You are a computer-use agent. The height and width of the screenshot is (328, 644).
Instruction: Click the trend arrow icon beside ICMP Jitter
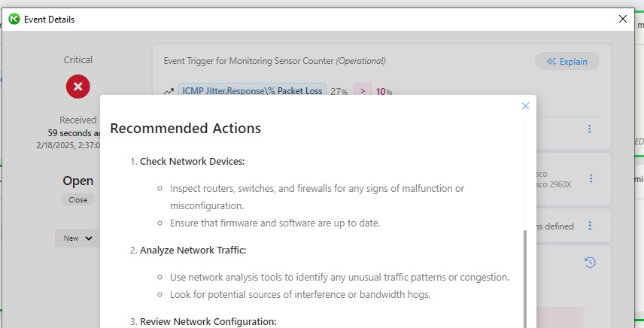coord(169,92)
